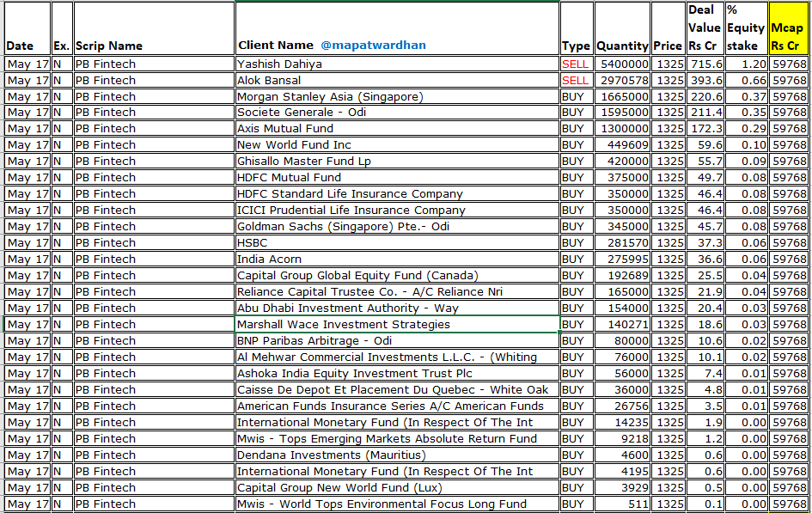This screenshot has width=812, height=513.
Task: Select ICICI Prudential Life Insurance Company cell
Action: point(397,211)
